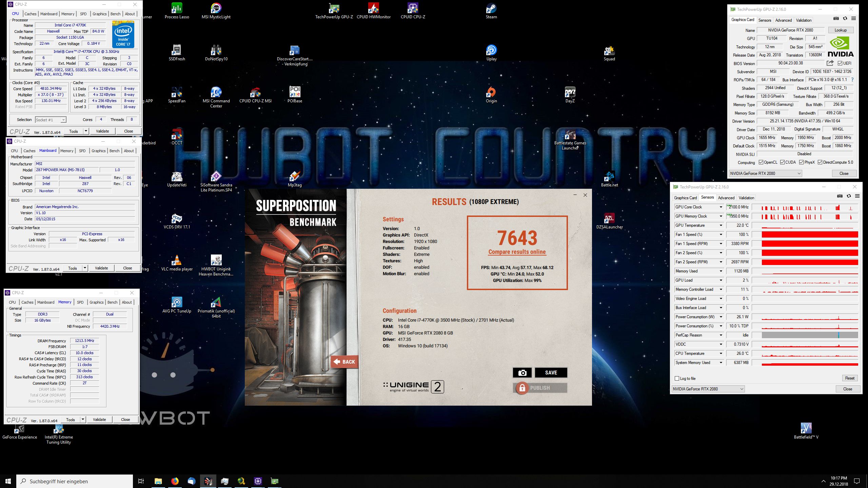Open DayZ desktop icon

click(570, 95)
